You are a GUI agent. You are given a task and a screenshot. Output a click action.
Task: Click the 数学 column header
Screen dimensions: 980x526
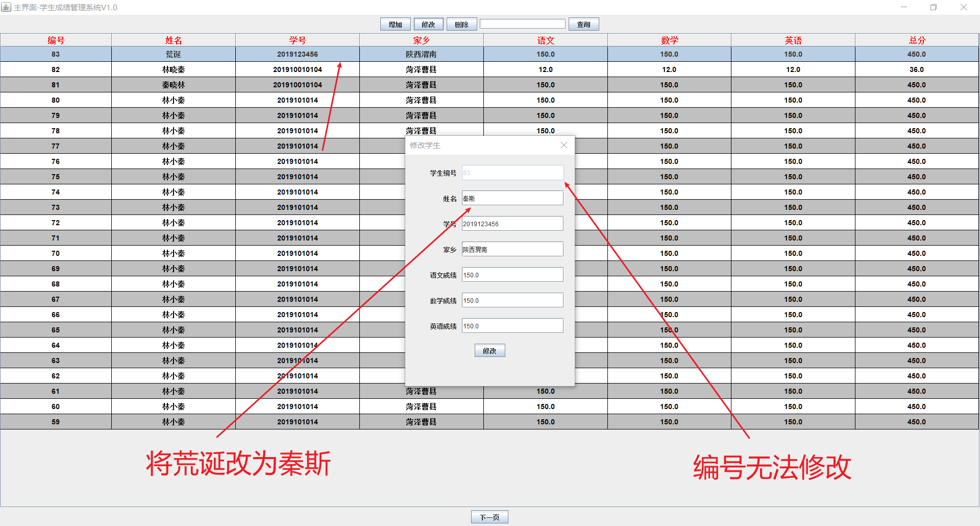(669, 40)
